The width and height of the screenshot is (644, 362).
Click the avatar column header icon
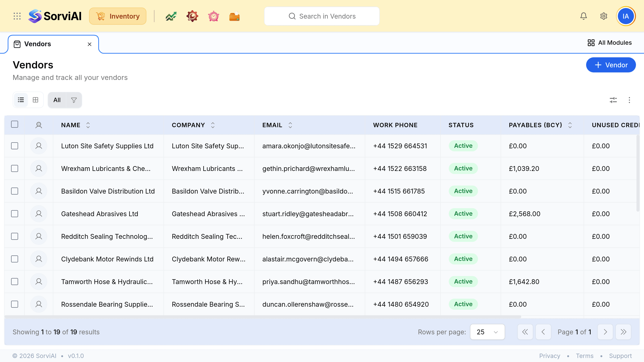coord(39,125)
